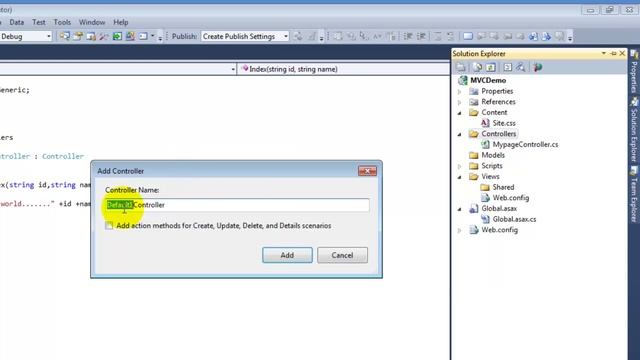Screen dimensions: 640x360
Task: Click the Models folder icon
Action: click(473, 155)
